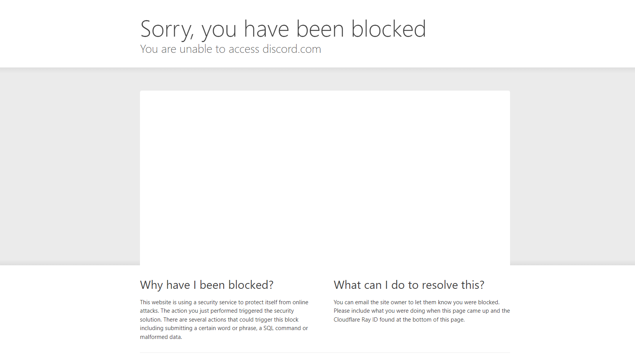Image resolution: width=635 pixels, height=364 pixels.
Task: Click the "Sorry, you have been blocked" heading
Action: click(x=283, y=29)
